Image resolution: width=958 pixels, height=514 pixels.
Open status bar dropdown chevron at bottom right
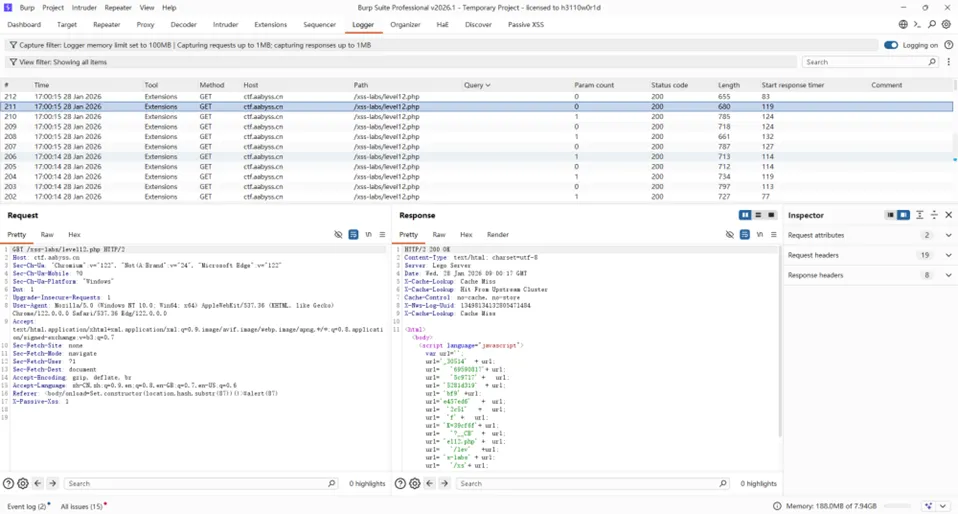(943, 506)
